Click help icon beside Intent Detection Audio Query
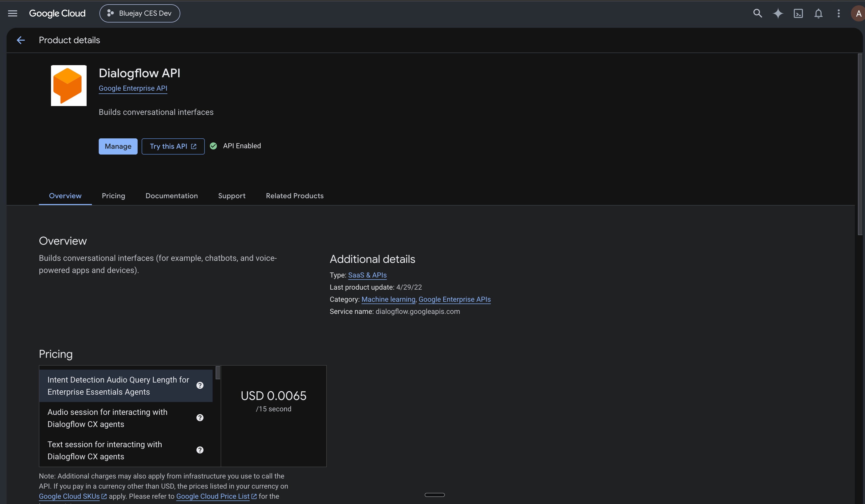This screenshot has height=504, width=865. click(200, 386)
